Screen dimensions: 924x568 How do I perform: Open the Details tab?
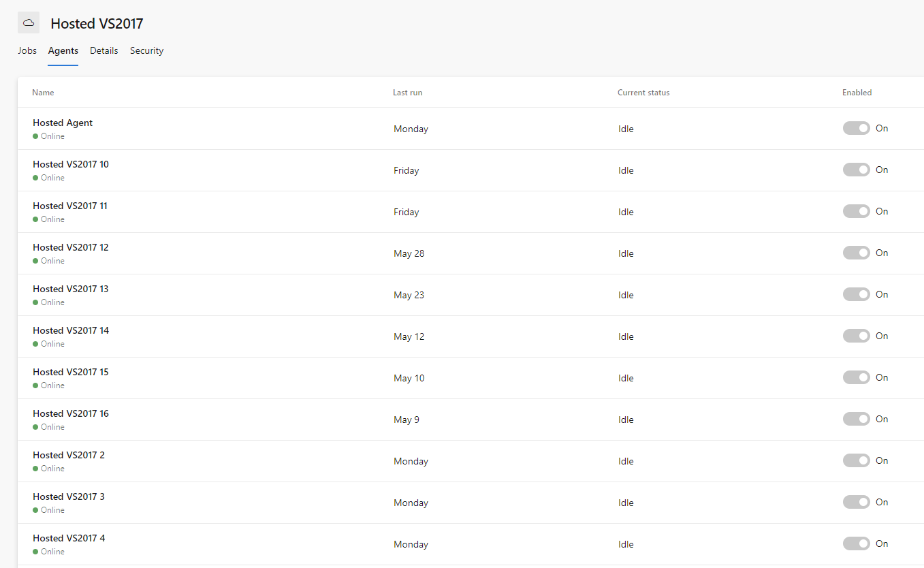click(103, 50)
